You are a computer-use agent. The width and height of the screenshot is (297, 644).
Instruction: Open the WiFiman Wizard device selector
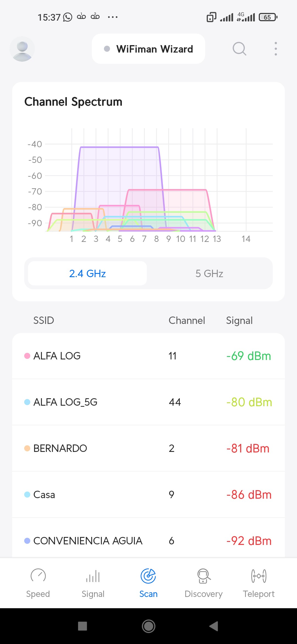pos(148,49)
